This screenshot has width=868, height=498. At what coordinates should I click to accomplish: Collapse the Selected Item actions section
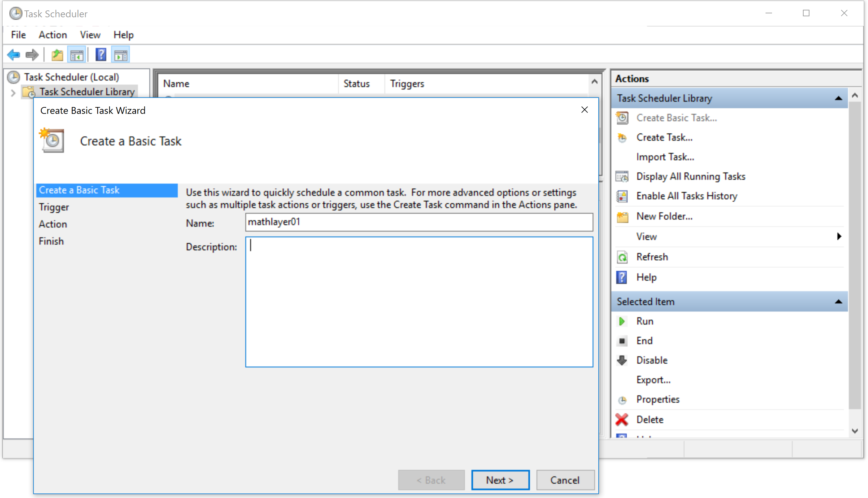point(838,302)
